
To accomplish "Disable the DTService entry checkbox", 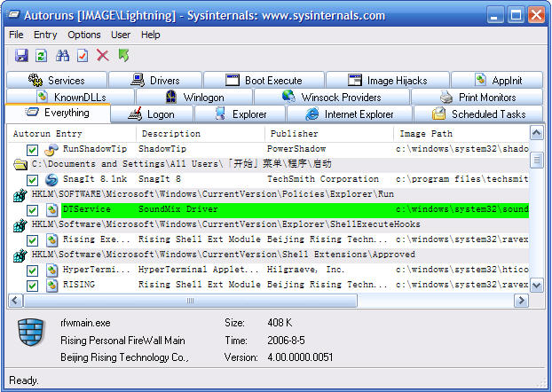I will click(32, 211).
